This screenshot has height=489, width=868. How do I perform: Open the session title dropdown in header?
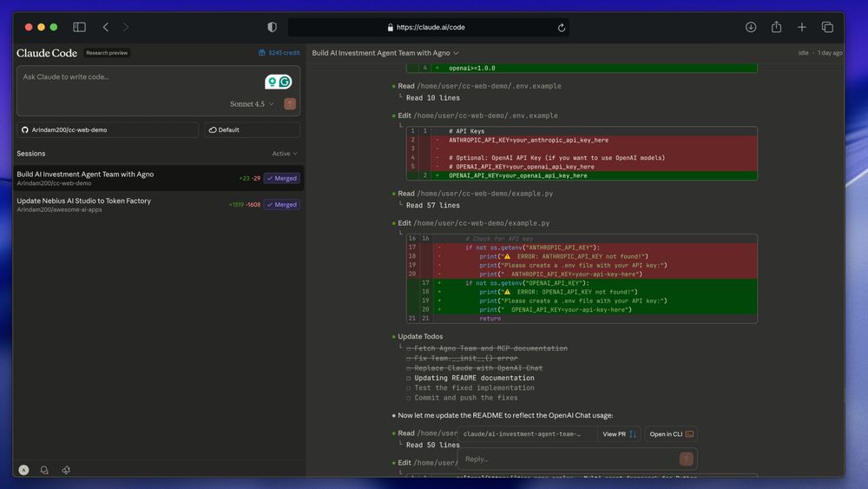[x=385, y=53]
